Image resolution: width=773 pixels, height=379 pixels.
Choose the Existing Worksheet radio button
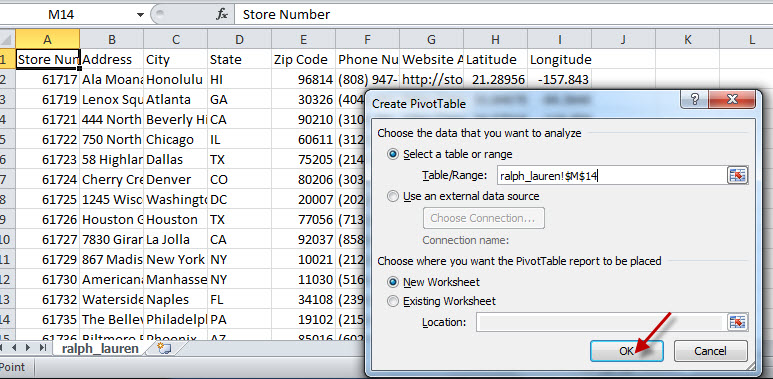393,301
